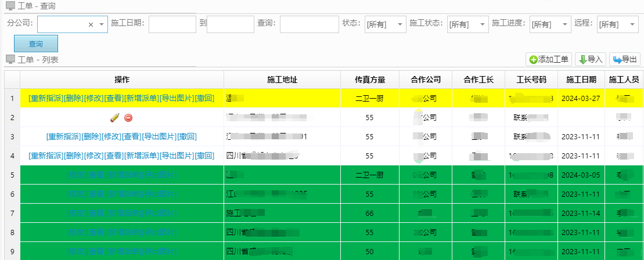Screen dimensions: 644x260
Task: Click the 施工日期 column header
Action: tap(581, 80)
